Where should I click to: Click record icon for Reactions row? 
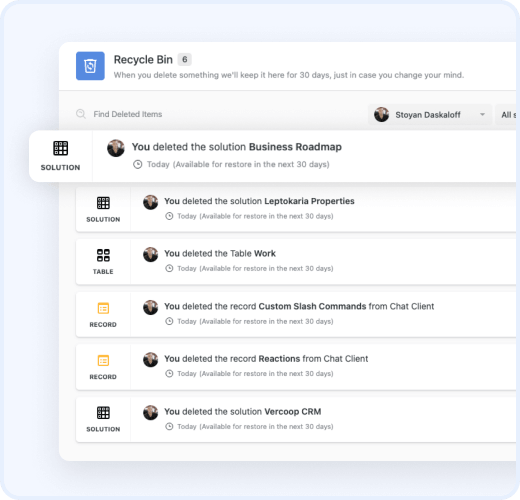point(103,360)
